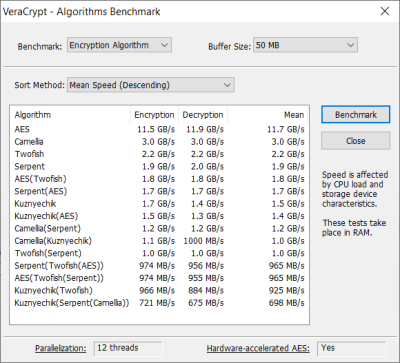
Task: Select the Kuznyechik(AES) row
Action: (x=159, y=216)
